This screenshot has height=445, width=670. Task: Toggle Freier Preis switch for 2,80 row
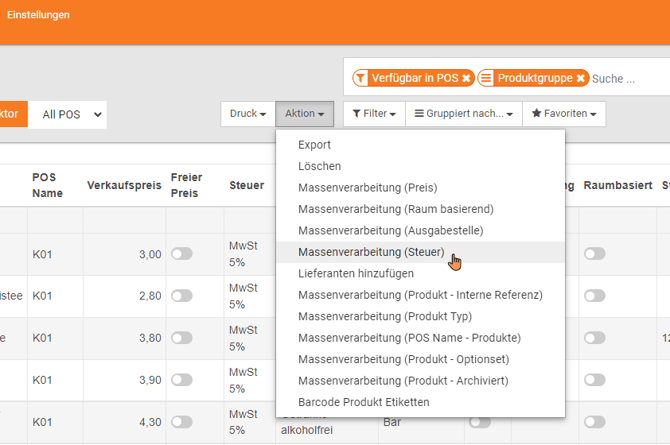point(181,296)
